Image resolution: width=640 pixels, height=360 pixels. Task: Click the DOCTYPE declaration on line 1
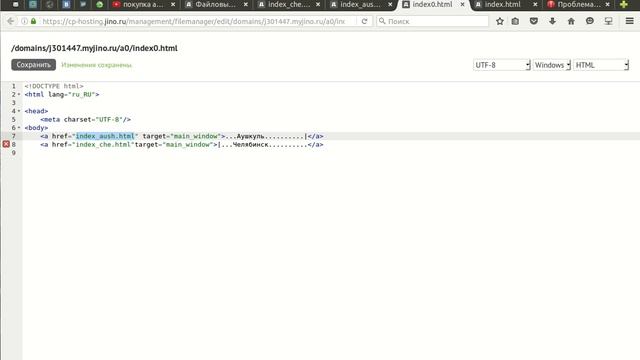(x=54, y=86)
